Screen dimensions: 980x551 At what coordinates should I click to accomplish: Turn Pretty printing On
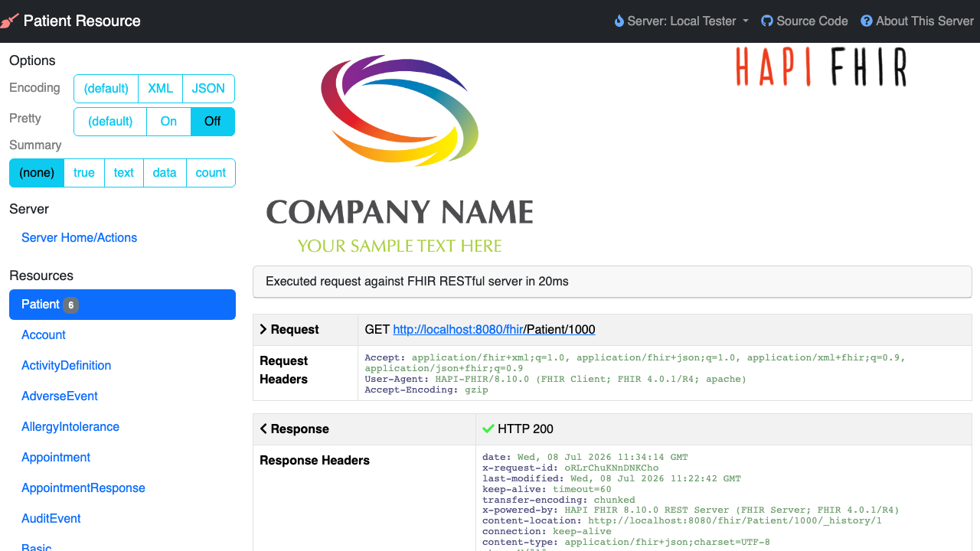[x=168, y=122]
